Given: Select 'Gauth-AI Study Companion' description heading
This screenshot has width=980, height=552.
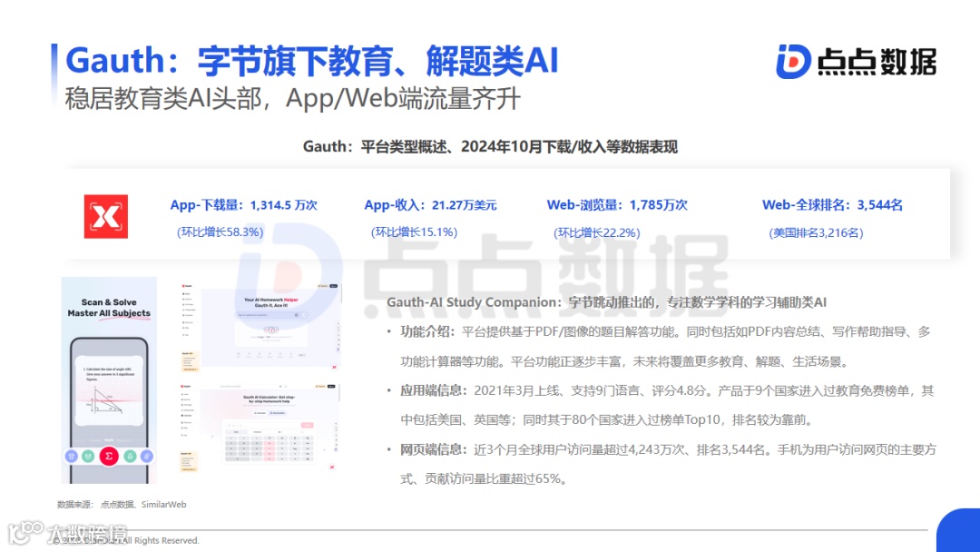Looking at the screenshot, I should pyautogui.click(x=606, y=302).
